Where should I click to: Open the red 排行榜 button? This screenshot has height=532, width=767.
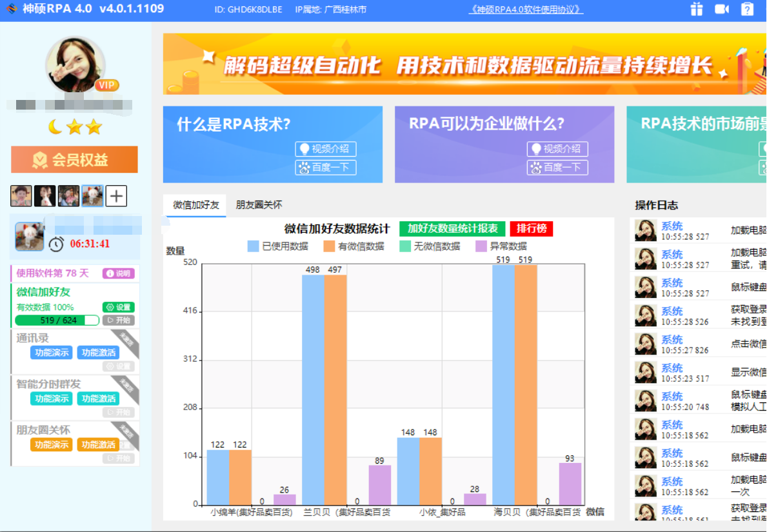[x=532, y=228]
